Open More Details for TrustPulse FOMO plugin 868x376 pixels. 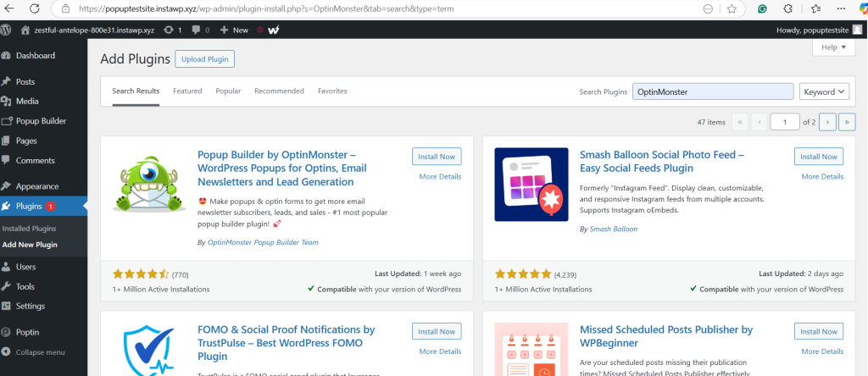point(440,351)
